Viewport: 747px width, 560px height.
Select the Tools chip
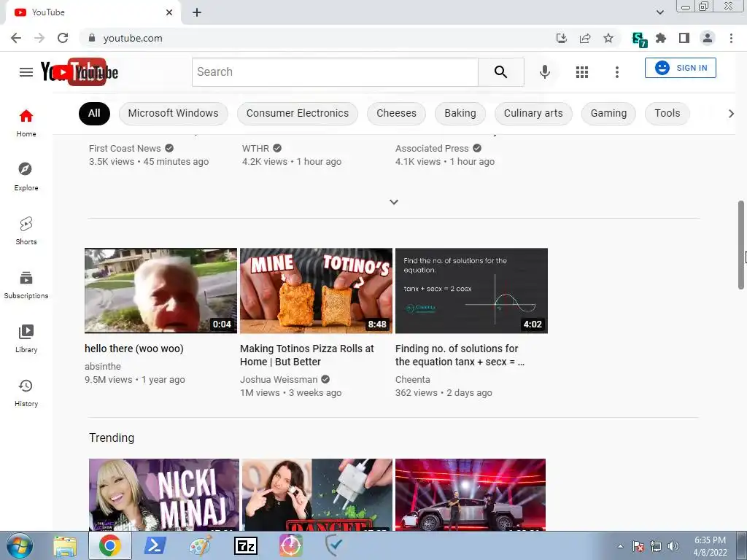click(x=667, y=113)
